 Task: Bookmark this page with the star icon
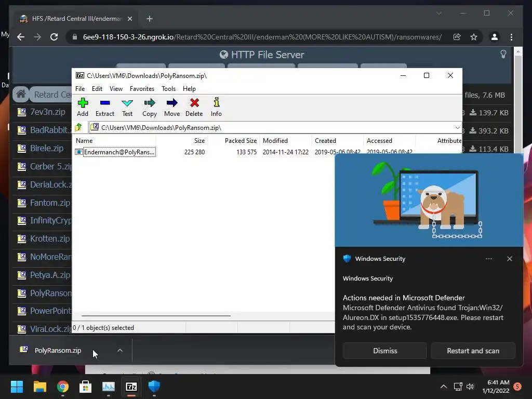pyautogui.click(x=474, y=37)
